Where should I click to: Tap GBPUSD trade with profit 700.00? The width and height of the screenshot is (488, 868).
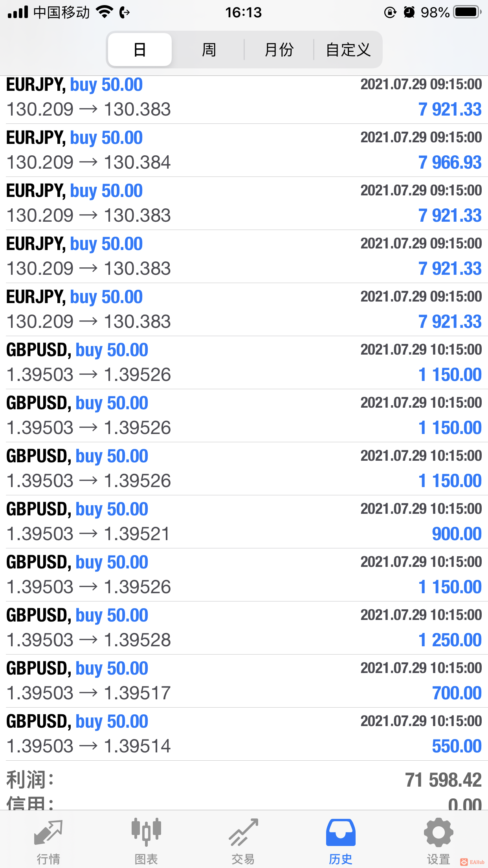pos(244,681)
